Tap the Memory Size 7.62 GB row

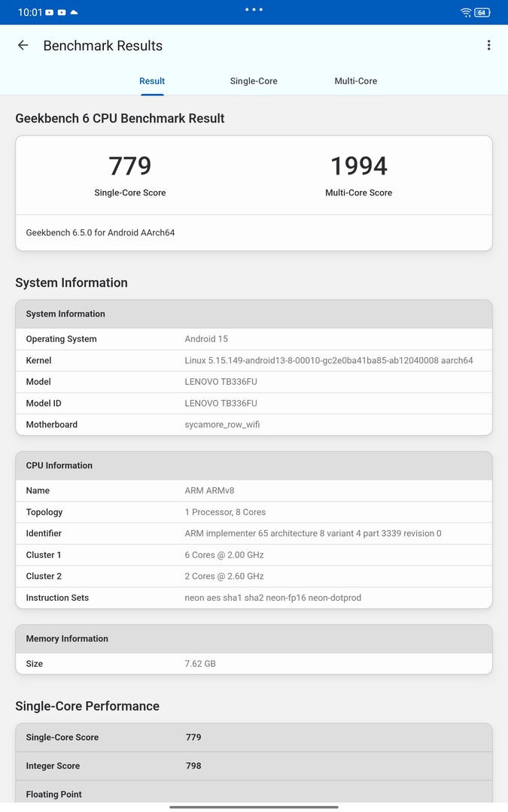(x=254, y=664)
